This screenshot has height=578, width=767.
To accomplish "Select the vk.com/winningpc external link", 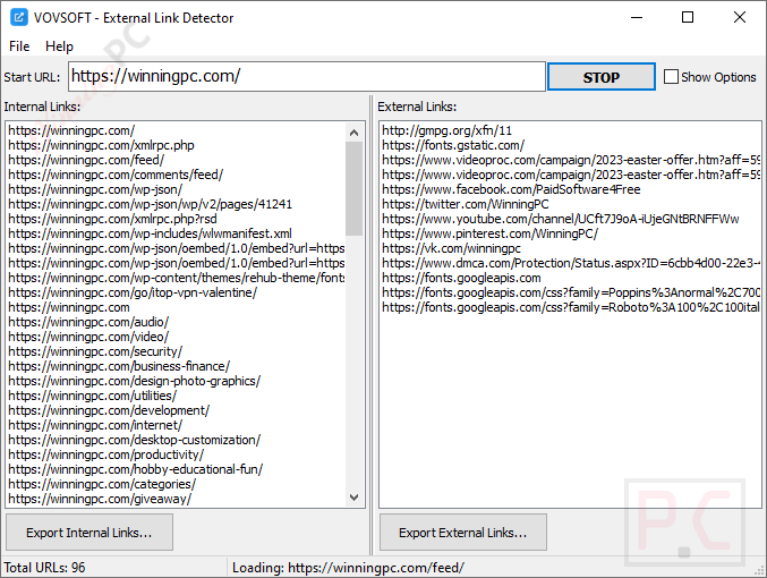I will click(451, 248).
